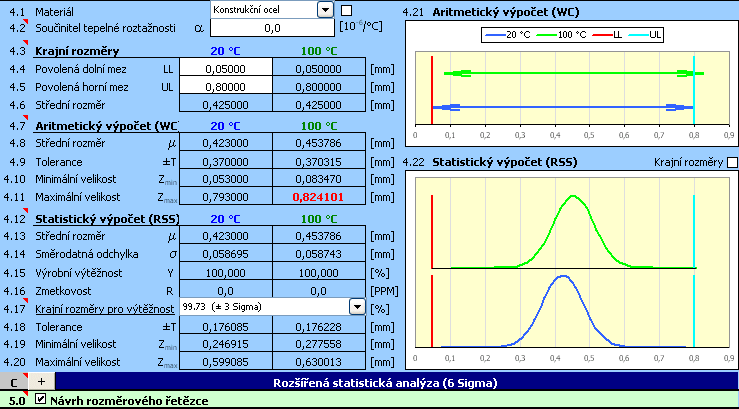Click the RSS Zmin value 0,277558

pyautogui.click(x=318, y=344)
